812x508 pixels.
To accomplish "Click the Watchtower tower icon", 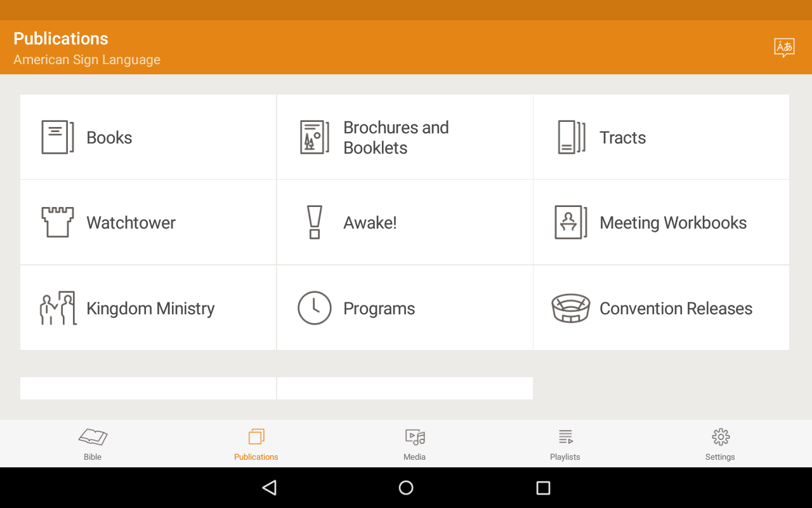I will 58,222.
